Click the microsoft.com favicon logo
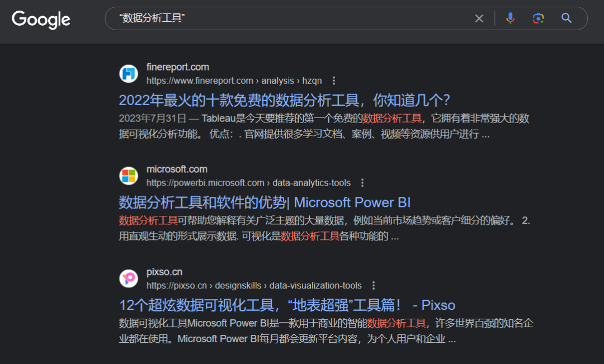Viewport: 604px width, 364px height. [x=129, y=176]
